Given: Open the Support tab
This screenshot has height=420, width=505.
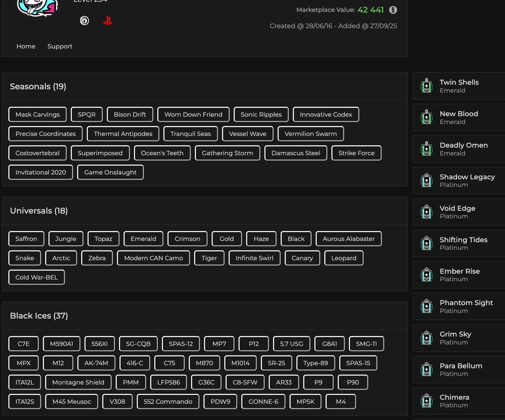Looking at the screenshot, I should [60, 46].
